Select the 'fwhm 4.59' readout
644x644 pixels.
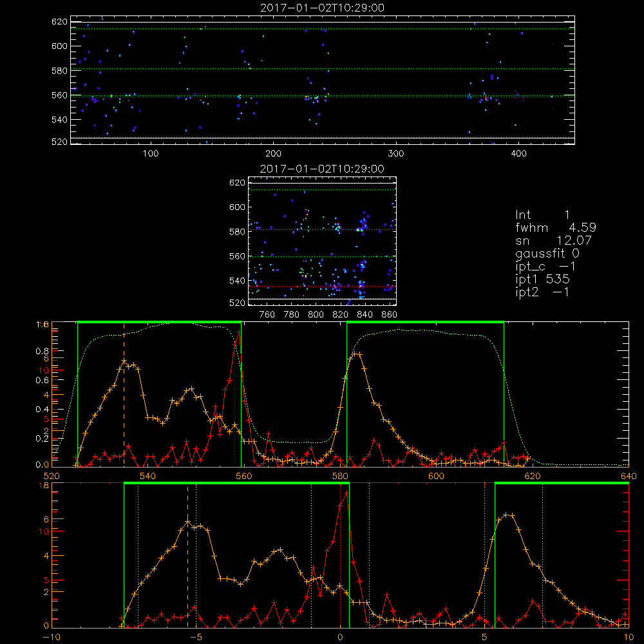(x=555, y=227)
